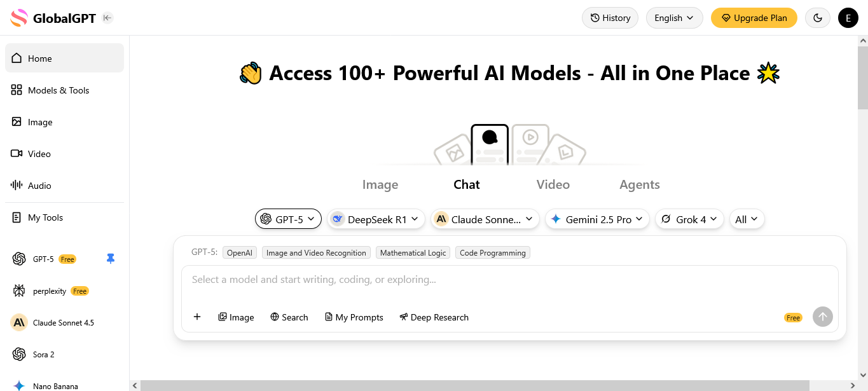Open the Audio section in sidebar
Screen dimensions: 868x391
point(39,186)
